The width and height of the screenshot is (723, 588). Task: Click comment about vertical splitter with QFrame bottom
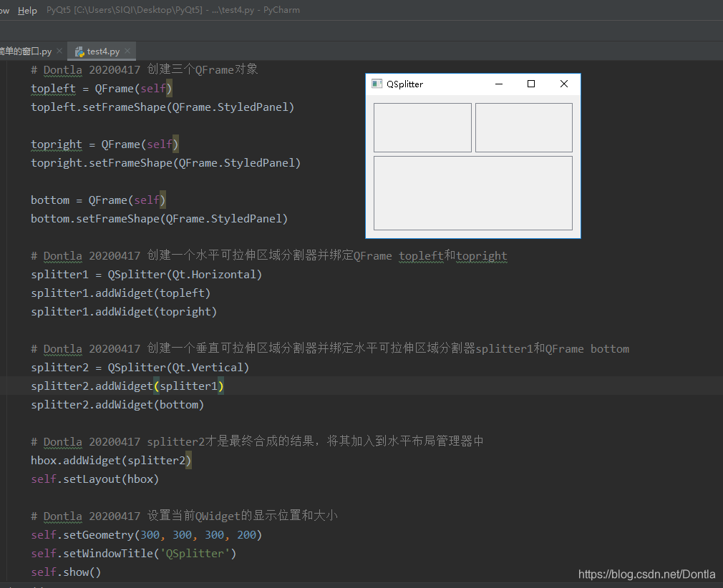pyautogui.click(x=330, y=349)
